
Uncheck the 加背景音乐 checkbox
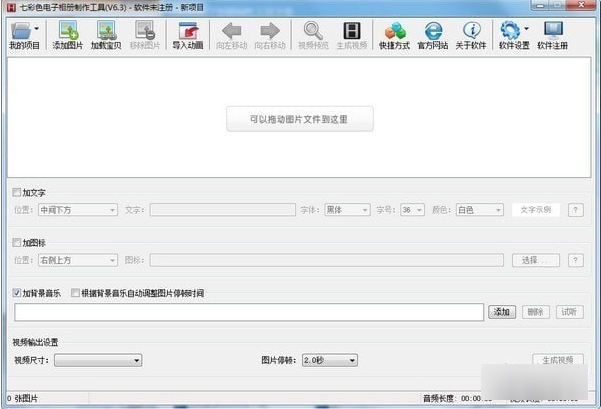(x=16, y=293)
